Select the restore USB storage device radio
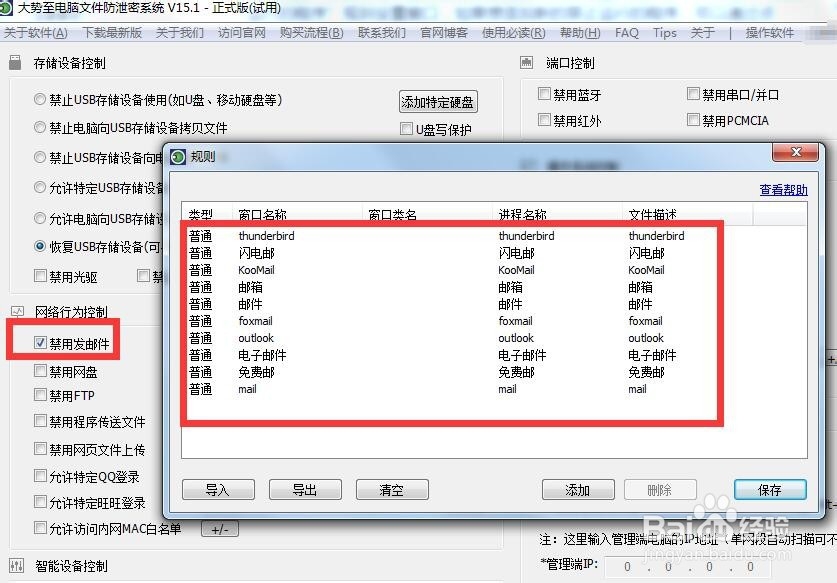The image size is (837, 583). 40,246
